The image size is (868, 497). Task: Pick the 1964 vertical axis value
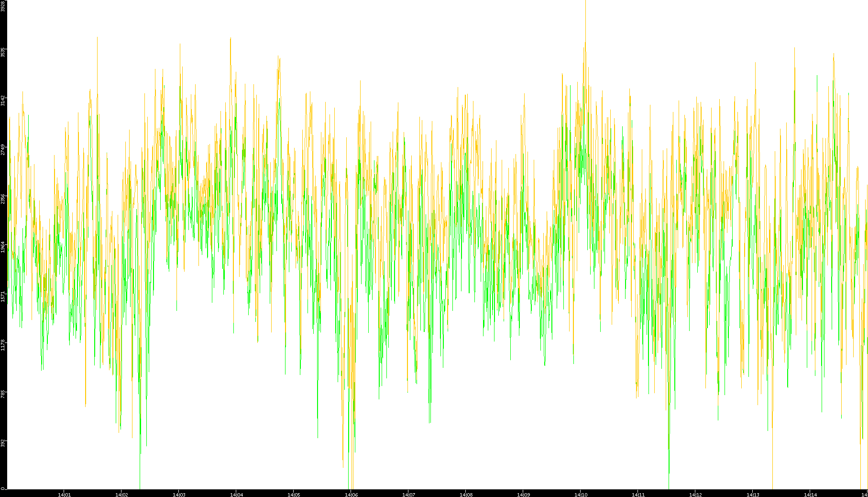pyautogui.click(x=3, y=247)
